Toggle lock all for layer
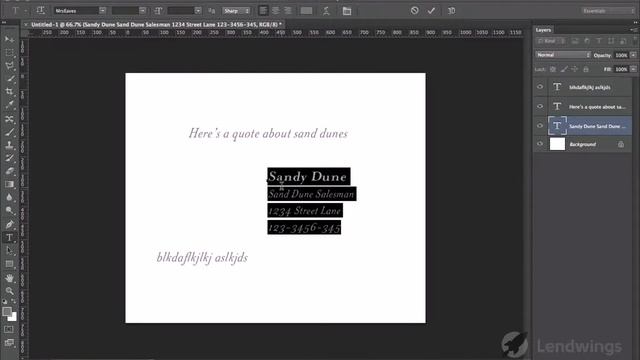 (586, 69)
